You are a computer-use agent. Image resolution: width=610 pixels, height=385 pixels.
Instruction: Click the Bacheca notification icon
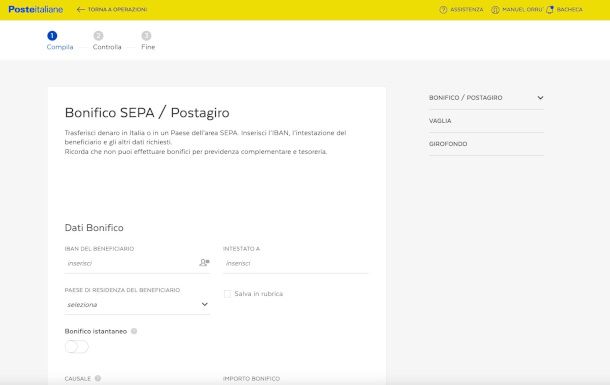[x=550, y=10]
